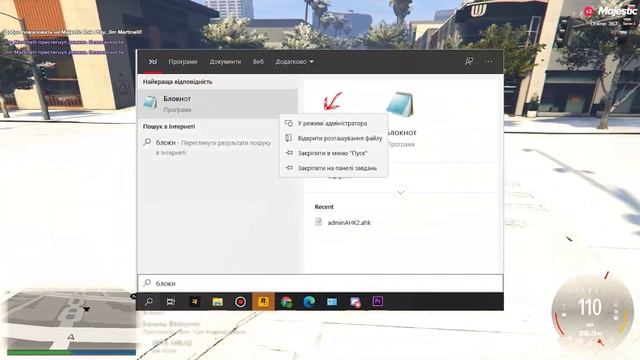
Task: Choose Відкрити розташування файлу entry
Action: [x=333, y=138]
